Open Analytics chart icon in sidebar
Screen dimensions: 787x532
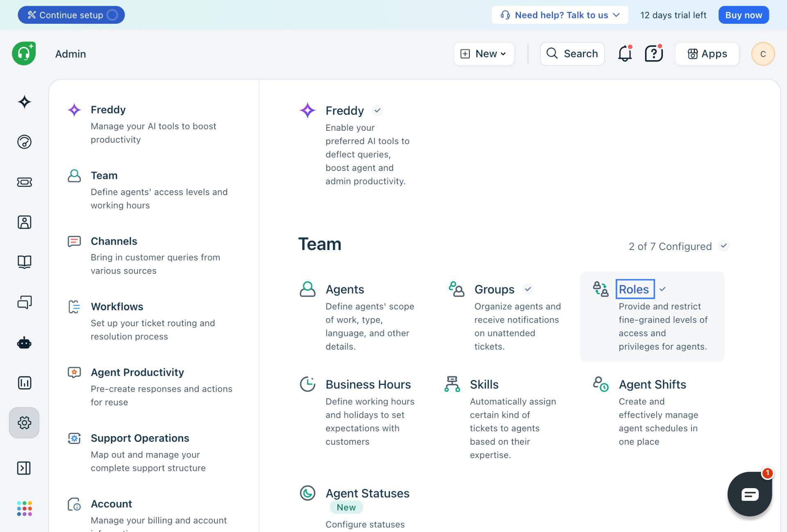tap(24, 383)
